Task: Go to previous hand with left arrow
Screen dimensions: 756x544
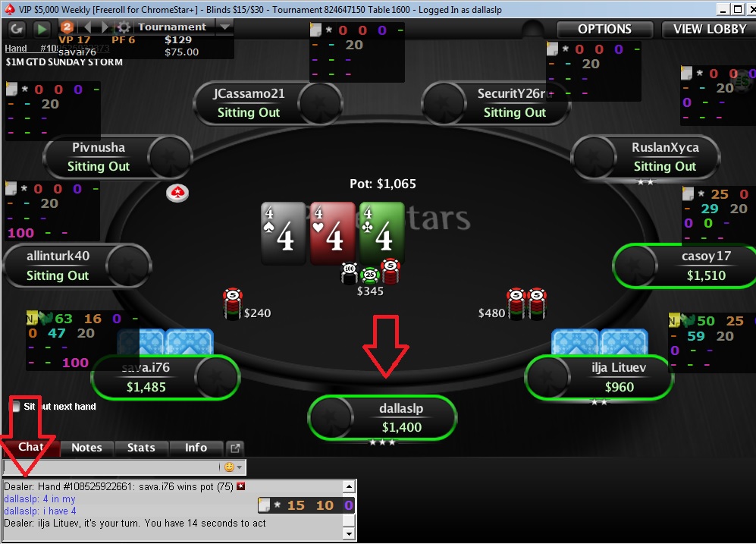Action: [x=87, y=27]
